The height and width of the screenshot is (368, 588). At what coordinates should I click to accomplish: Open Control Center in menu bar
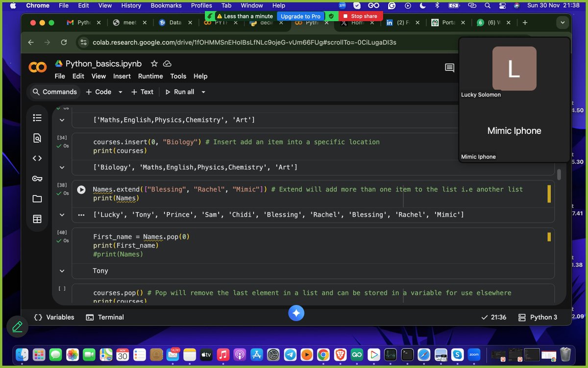[x=502, y=6]
